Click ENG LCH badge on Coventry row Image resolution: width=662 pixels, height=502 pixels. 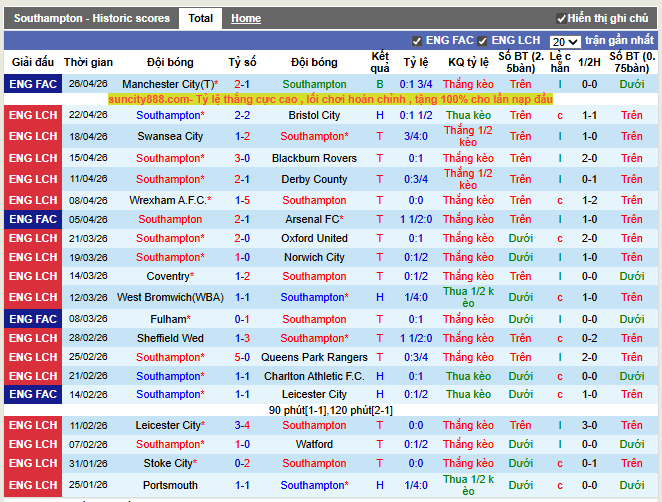pos(33,276)
